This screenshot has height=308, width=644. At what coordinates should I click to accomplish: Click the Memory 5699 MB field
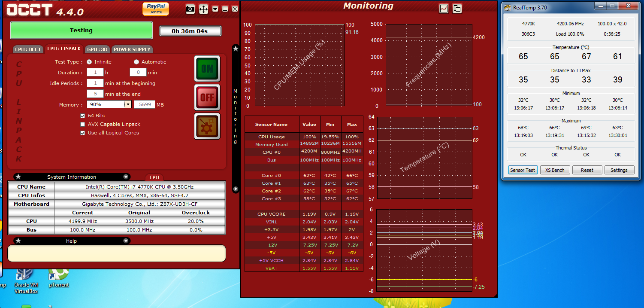tap(145, 104)
